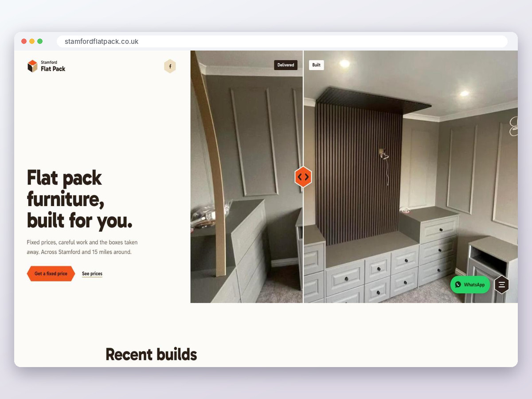Click the Recent builds heading

tap(151, 354)
